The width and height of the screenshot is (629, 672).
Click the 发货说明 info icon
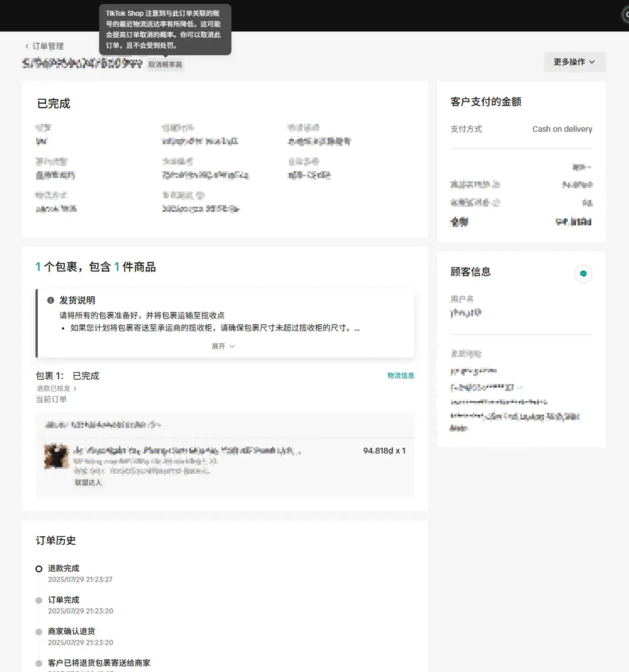coord(50,300)
